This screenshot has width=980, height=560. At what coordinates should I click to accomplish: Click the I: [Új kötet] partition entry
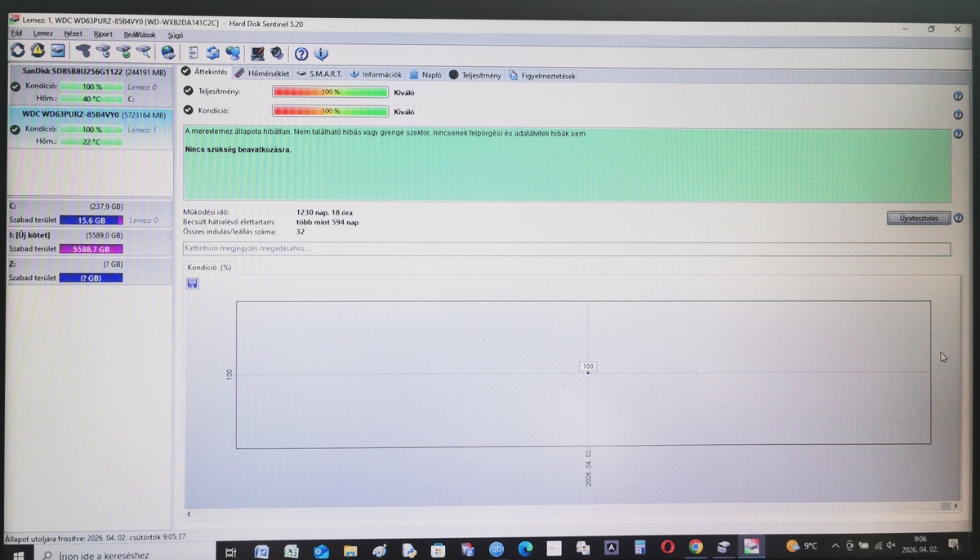tap(90, 242)
